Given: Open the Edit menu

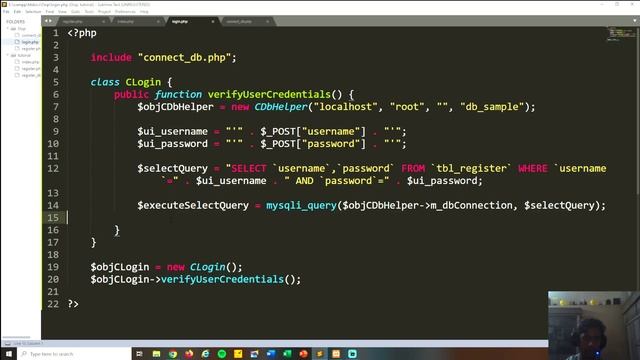Looking at the screenshot, I should pos(17,12).
